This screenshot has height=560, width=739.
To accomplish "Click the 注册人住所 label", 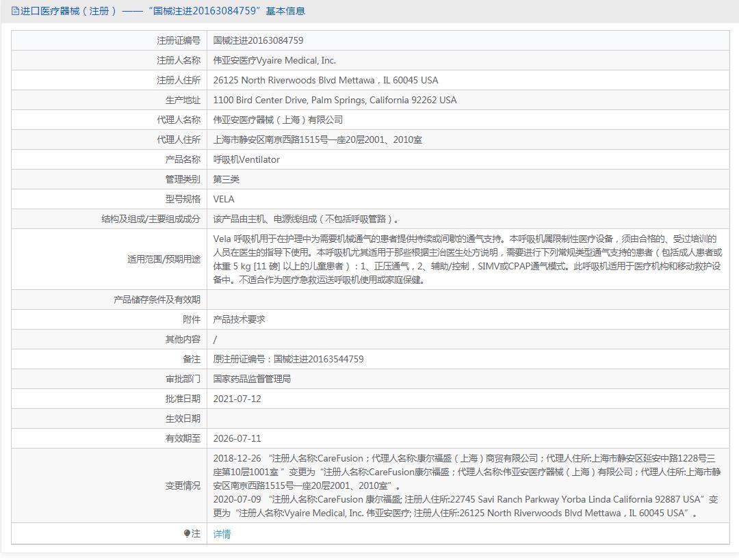I will pyautogui.click(x=179, y=80).
